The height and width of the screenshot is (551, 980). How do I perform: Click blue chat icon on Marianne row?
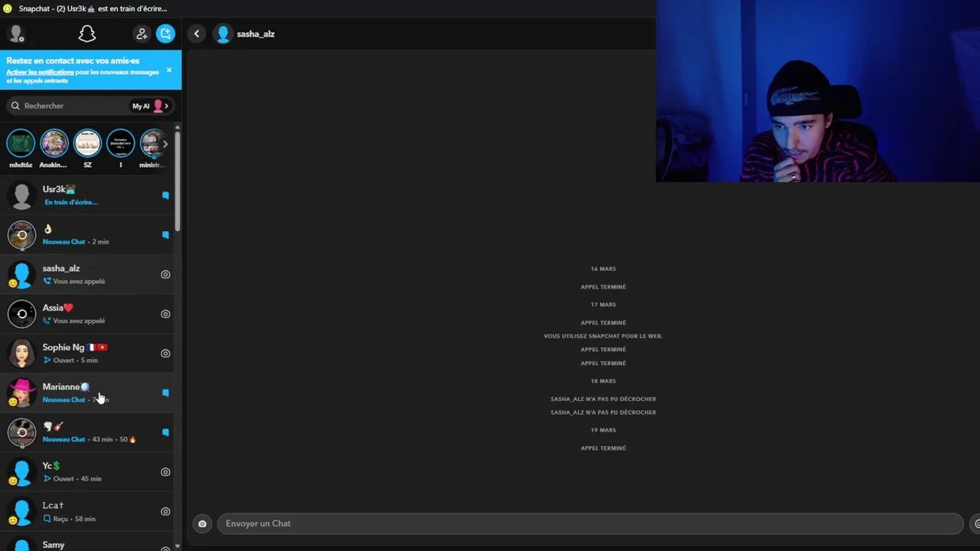(x=165, y=393)
